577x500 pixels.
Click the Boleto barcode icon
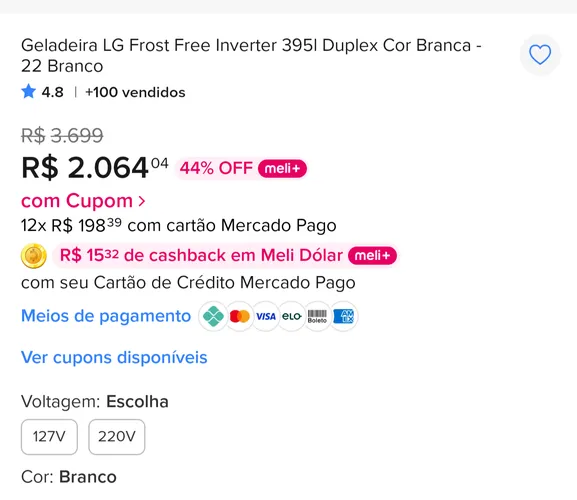pyautogui.click(x=317, y=316)
